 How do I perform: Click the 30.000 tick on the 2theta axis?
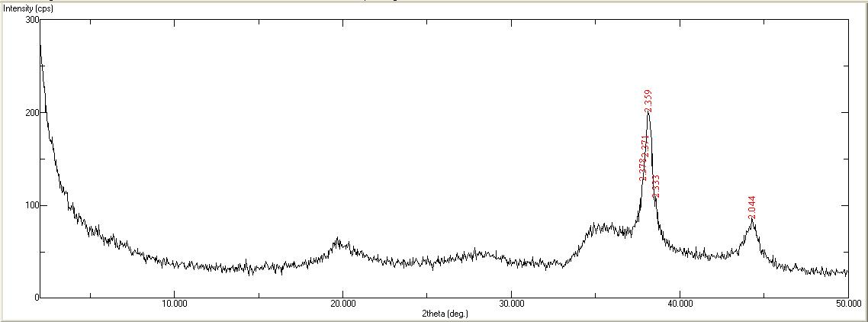click(511, 304)
